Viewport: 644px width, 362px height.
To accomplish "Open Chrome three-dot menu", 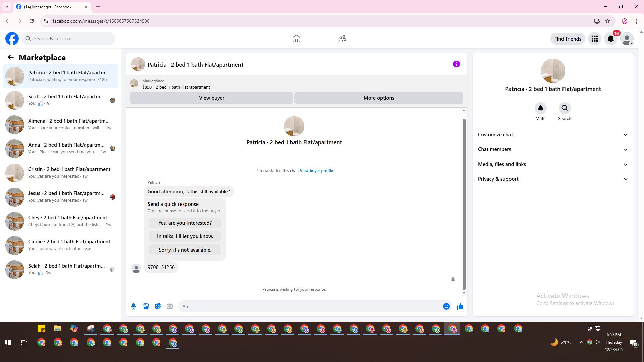I will point(637,21).
